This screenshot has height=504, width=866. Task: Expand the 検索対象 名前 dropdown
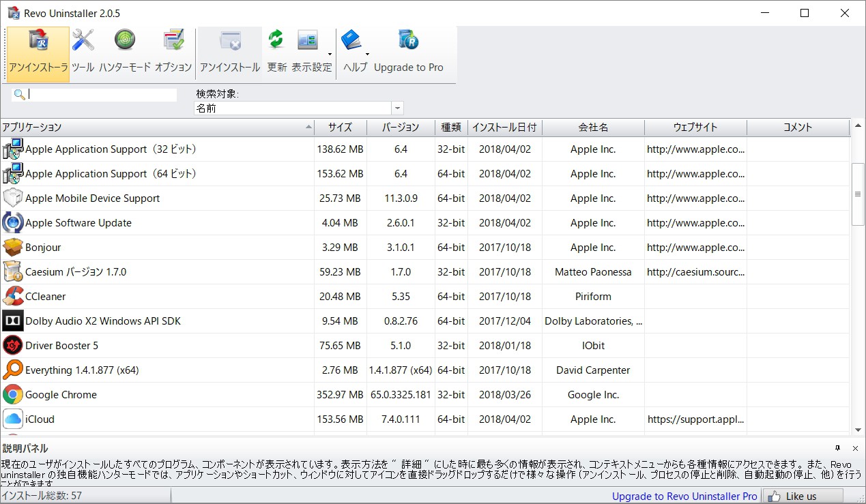[x=397, y=108]
